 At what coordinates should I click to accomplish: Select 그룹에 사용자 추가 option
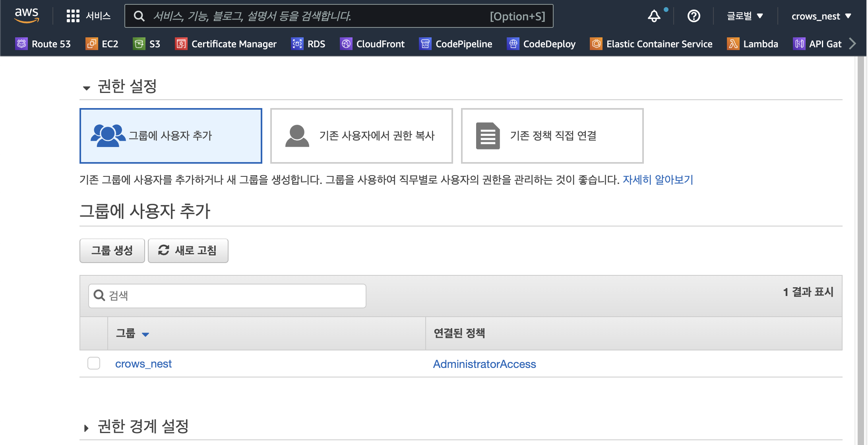(170, 136)
